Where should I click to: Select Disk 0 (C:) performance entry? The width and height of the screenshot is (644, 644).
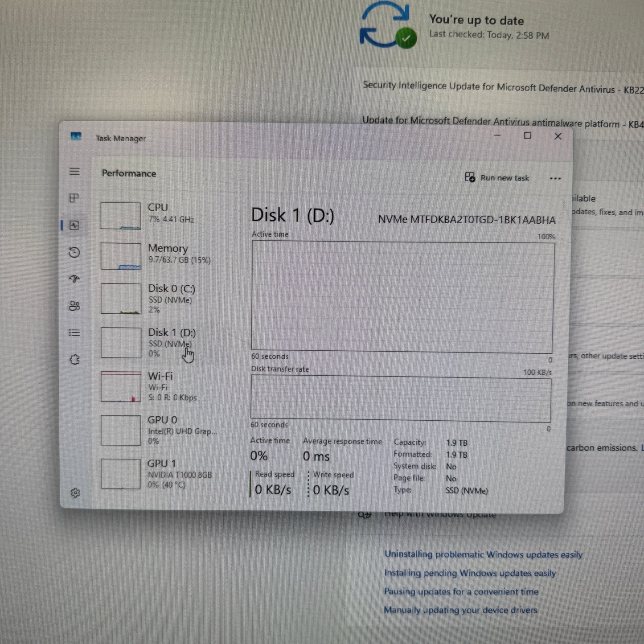coord(165,299)
